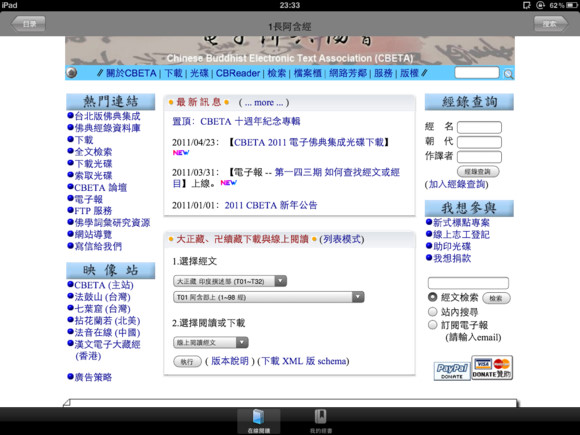
Task: Open 助印光碟 link
Action: [x=452, y=246]
